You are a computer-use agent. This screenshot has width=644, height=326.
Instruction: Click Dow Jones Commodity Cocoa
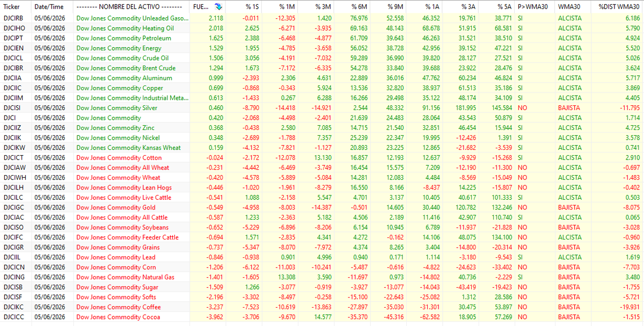coord(118,317)
